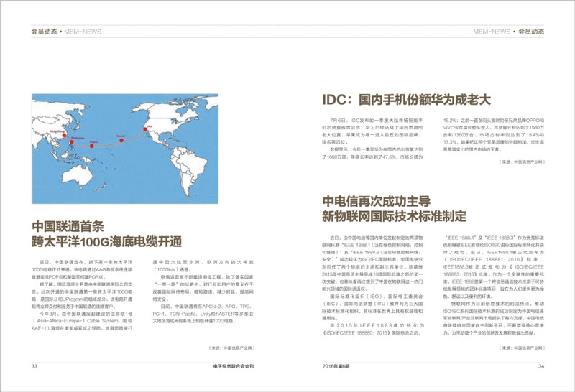Image resolution: width=575 pixels, height=392 pixels.
Task: Click text '《ISO/IEC/IEEE 18880: 2015》国际标准之后'
Action: click(372, 332)
